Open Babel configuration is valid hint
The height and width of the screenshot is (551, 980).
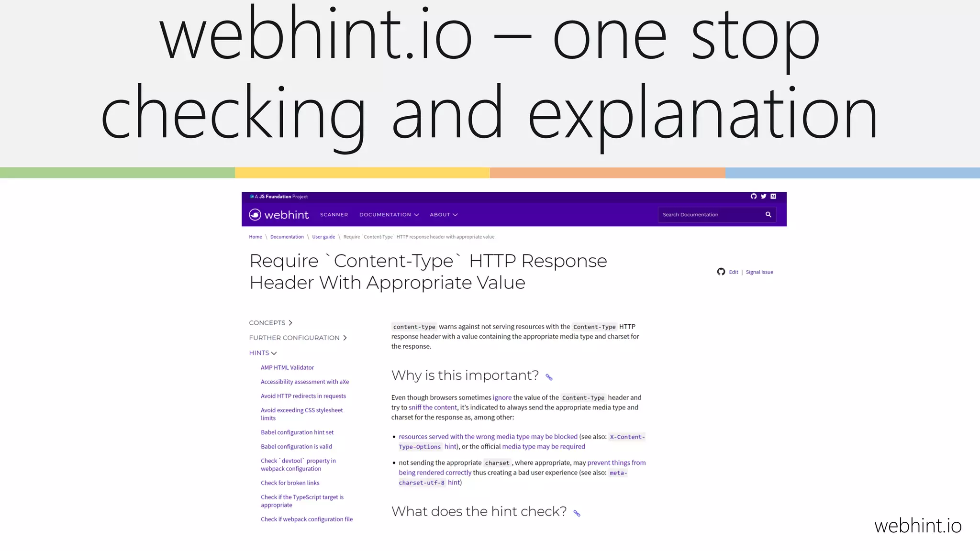296,447
